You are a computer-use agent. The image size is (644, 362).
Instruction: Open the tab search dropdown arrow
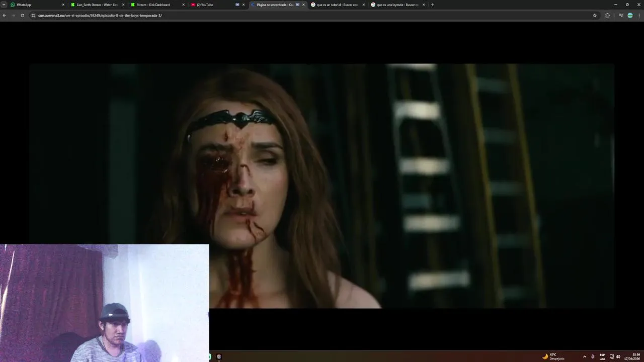click(x=4, y=5)
